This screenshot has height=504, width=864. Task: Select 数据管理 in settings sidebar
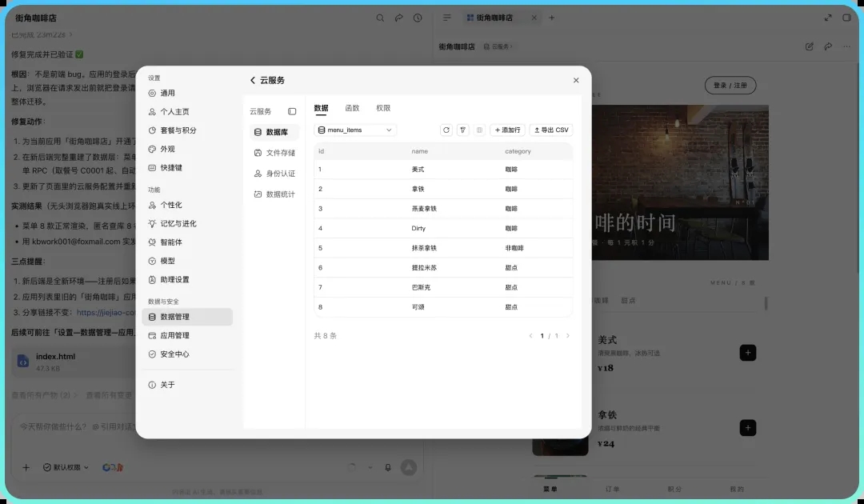tap(187, 317)
